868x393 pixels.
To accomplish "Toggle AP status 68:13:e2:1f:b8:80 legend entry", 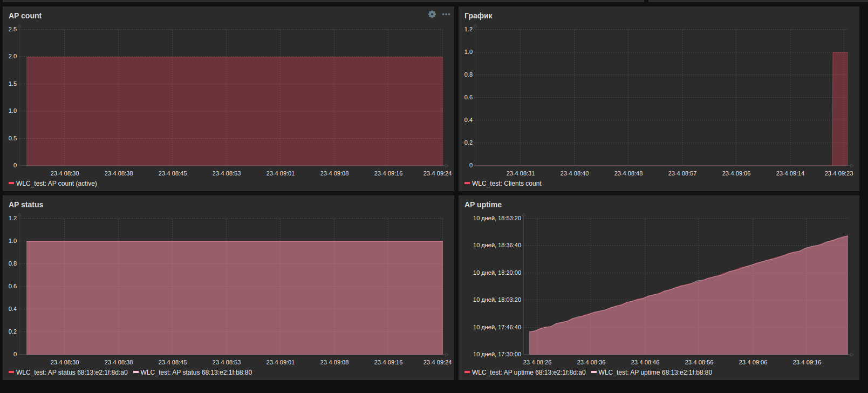I will 196,372.
